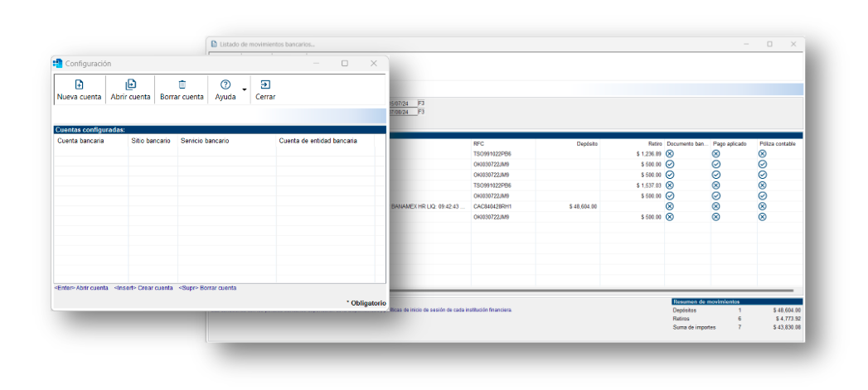Sort by Cuenta de entidad bancaria header
Image resolution: width=868 pixels, height=390 pixels.
pyautogui.click(x=318, y=141)
